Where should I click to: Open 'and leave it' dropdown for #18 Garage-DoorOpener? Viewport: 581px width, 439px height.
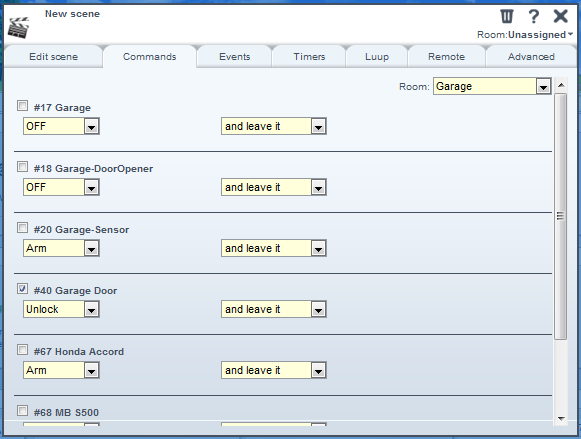pos(273,187)
